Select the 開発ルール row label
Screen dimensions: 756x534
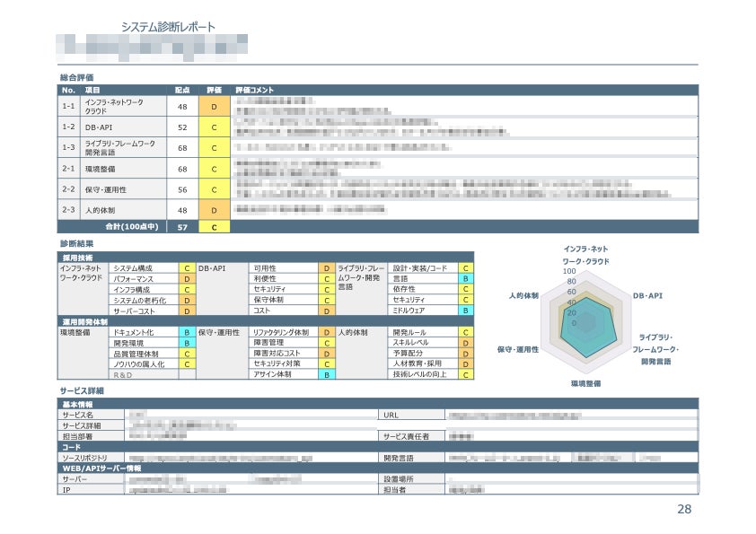(409, 333)
